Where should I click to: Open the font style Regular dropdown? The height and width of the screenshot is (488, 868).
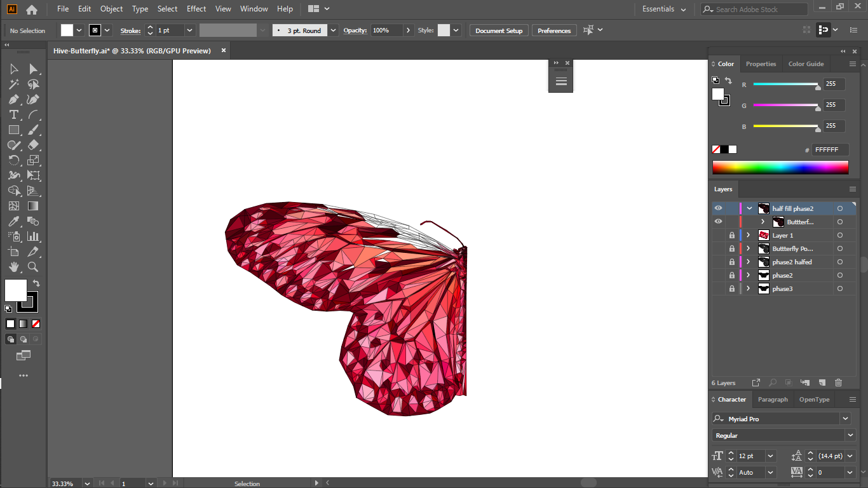click(850, 435)
